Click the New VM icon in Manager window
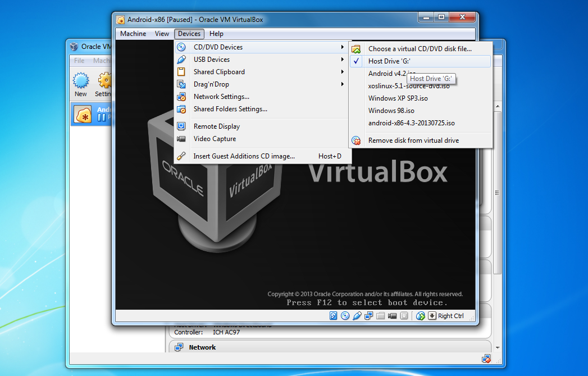The width and height of the screenshot is (588, 376). coord(81,80)
